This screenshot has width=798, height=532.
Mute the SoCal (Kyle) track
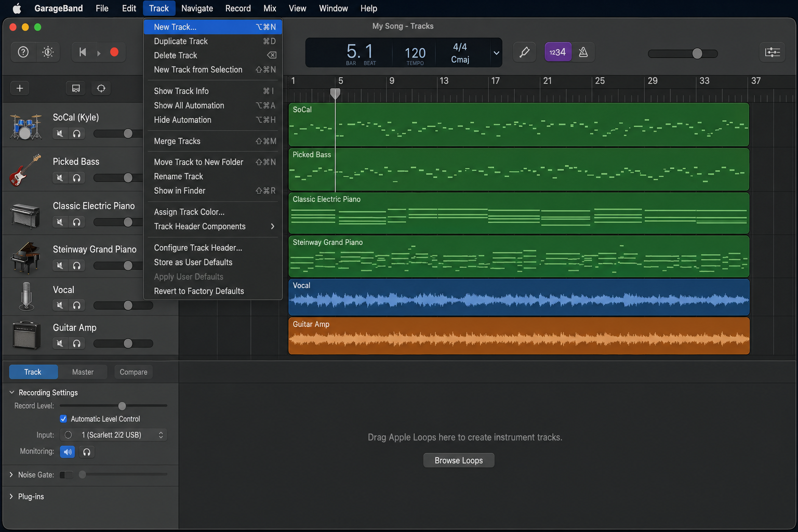(x=60, y=134)
